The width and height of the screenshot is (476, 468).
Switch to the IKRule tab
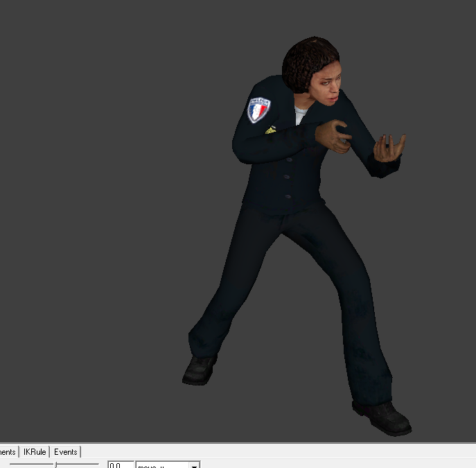(35, 452)
